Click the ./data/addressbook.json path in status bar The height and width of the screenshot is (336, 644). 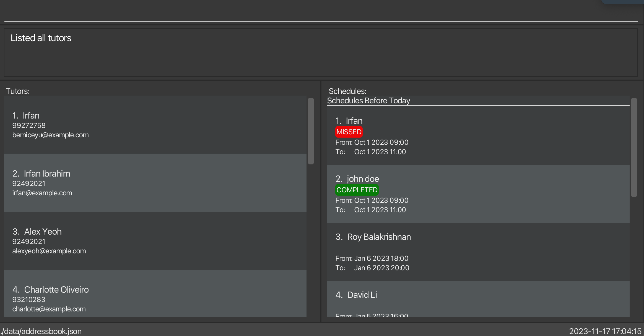click(41, 331)
